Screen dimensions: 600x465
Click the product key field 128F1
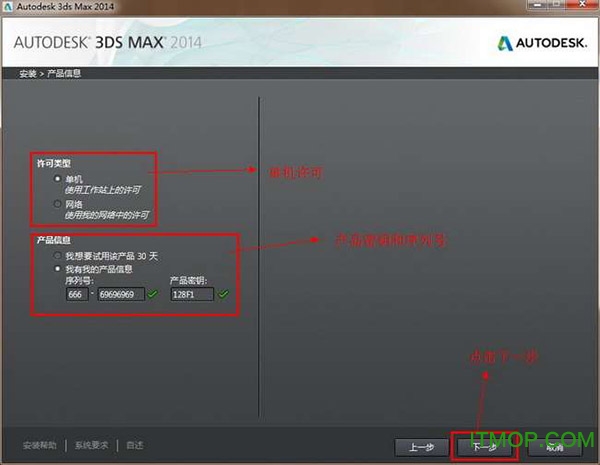tap(191, 293)
